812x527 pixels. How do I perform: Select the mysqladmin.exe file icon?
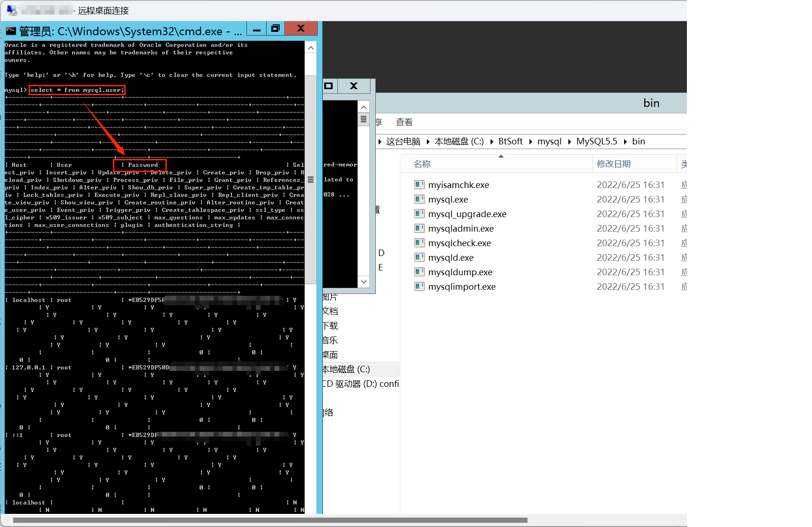click(x=419, y=228)
